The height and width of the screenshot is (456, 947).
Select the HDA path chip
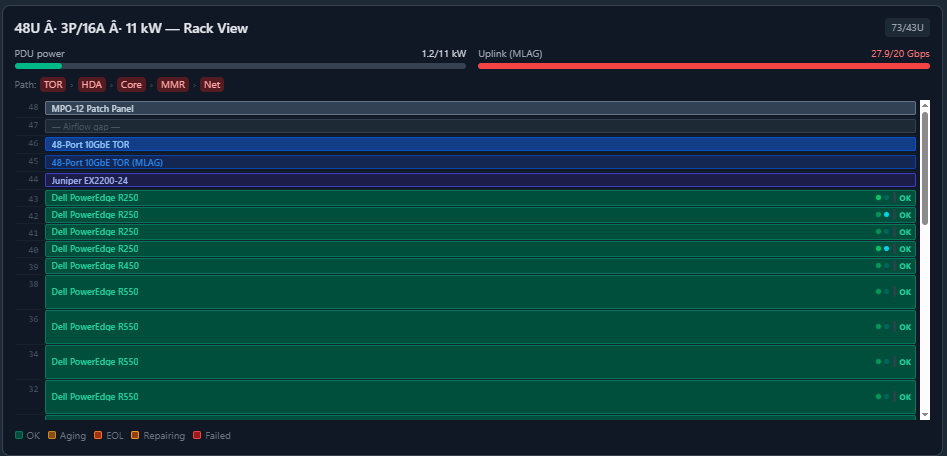point(92,85)
